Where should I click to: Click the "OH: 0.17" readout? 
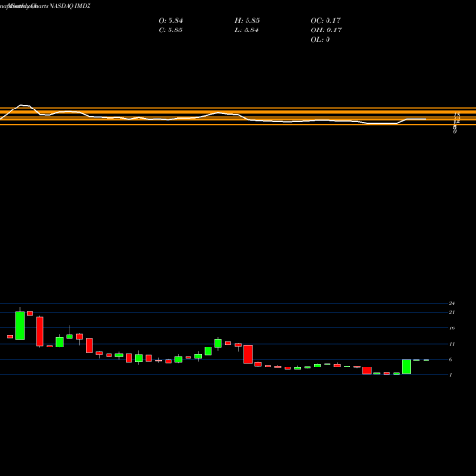(327, 30)
